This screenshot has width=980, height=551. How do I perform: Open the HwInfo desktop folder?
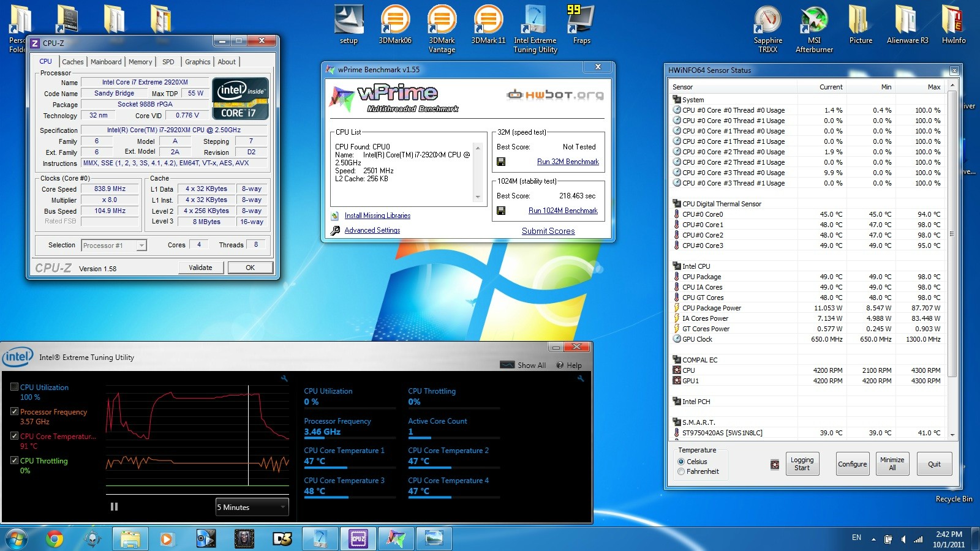[954, 25]
